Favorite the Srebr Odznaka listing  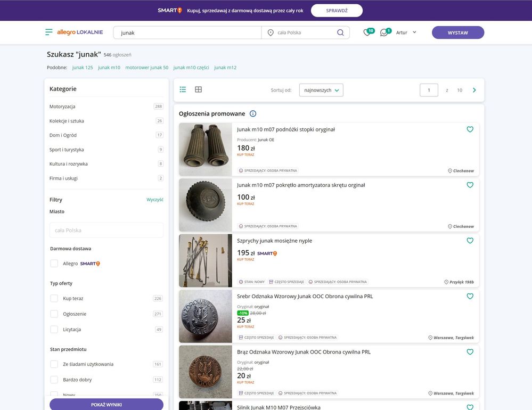470,296
